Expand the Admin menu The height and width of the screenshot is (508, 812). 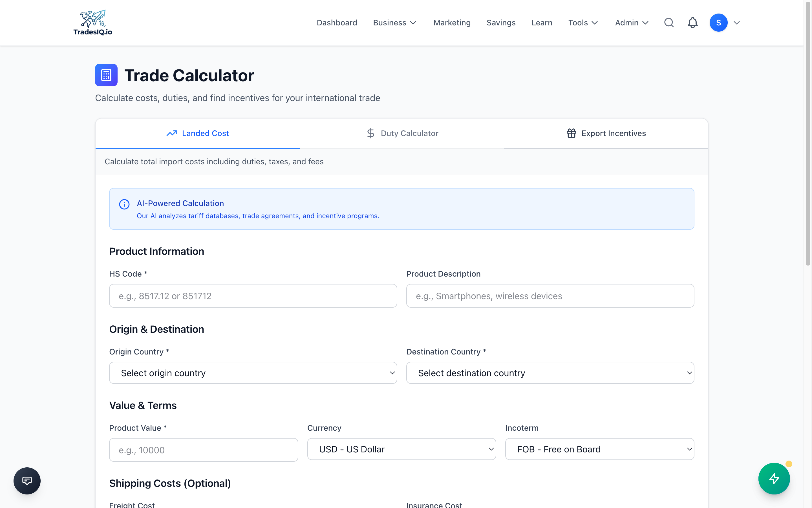point(632,23)
